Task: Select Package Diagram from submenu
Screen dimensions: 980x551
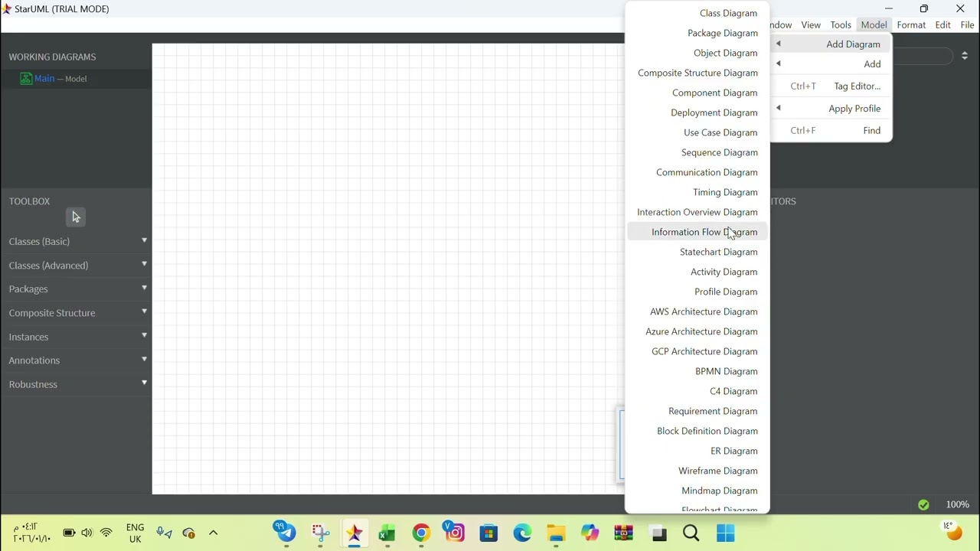Action: pyautogui.click(x=697, y=33)
